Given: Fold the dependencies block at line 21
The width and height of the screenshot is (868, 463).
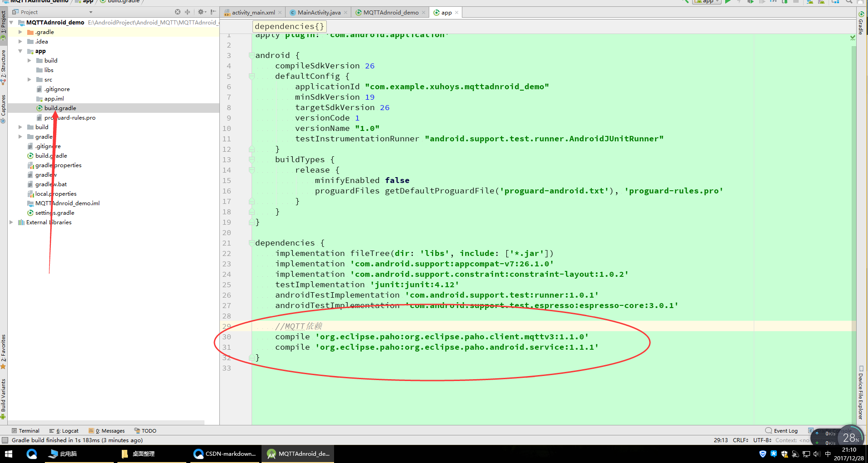Looking at the screenshot, I should click(252, 243).
